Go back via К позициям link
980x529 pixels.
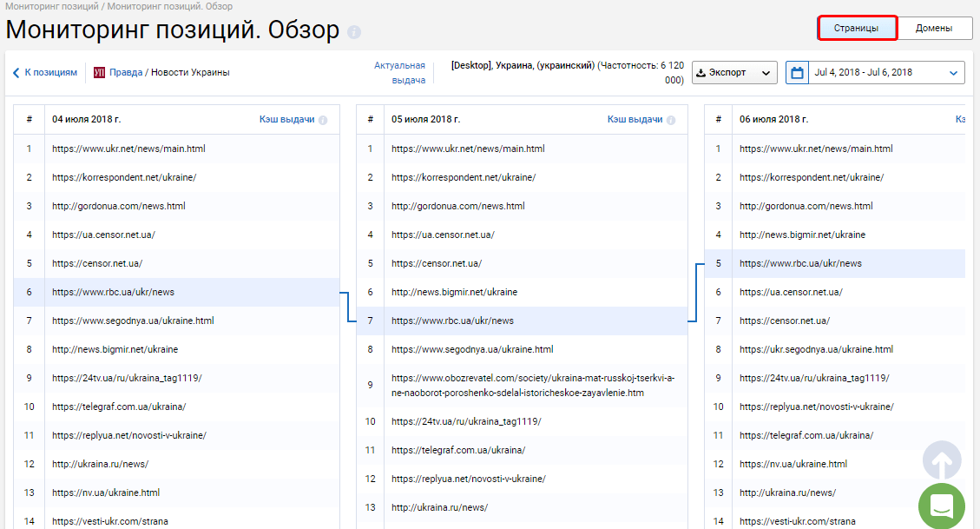(50, 73)
